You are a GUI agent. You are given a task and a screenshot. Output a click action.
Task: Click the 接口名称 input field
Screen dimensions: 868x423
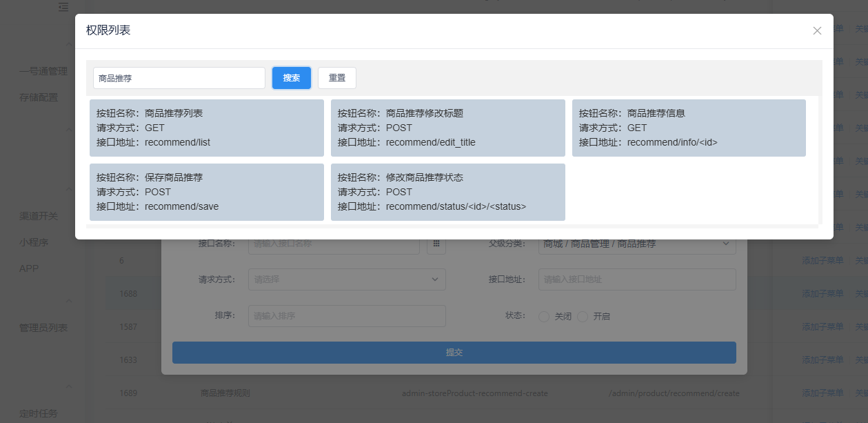point(334,244)
